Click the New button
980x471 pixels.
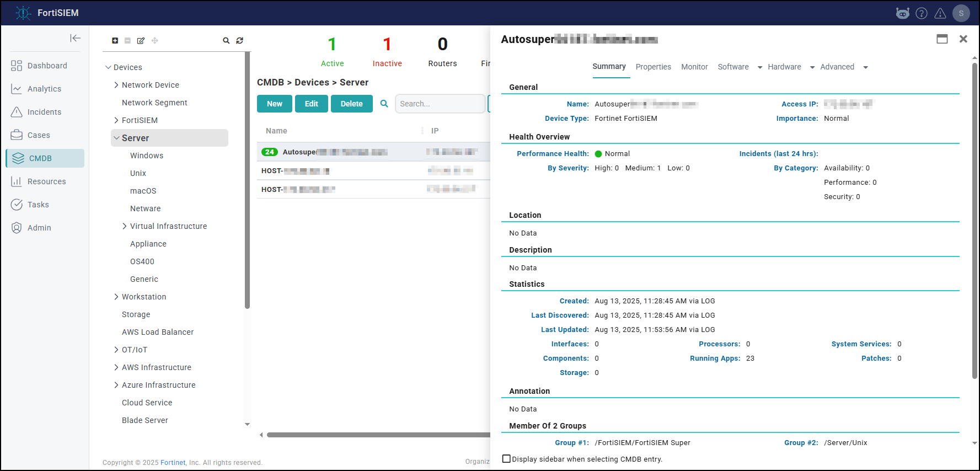click(275, 104)
